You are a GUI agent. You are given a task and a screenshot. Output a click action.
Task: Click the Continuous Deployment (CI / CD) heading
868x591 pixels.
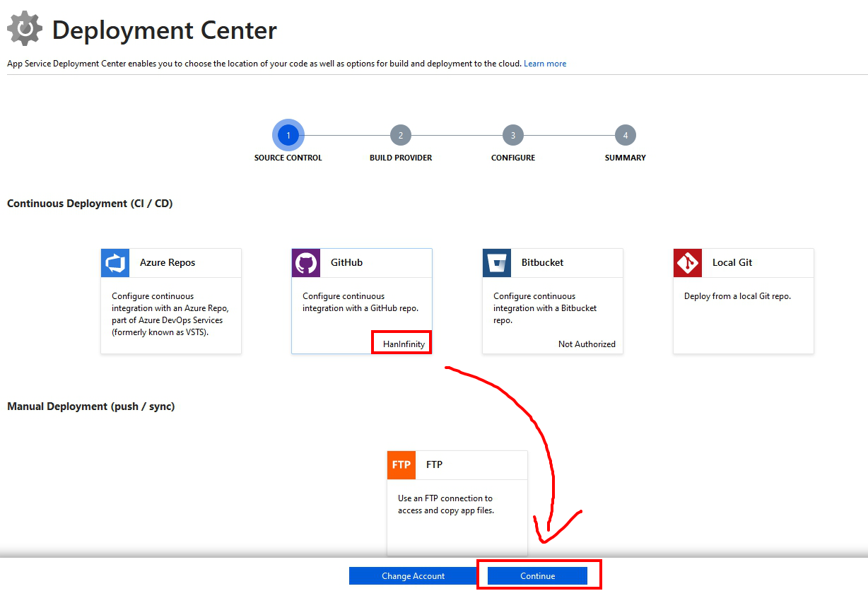[x=90, y=204]
